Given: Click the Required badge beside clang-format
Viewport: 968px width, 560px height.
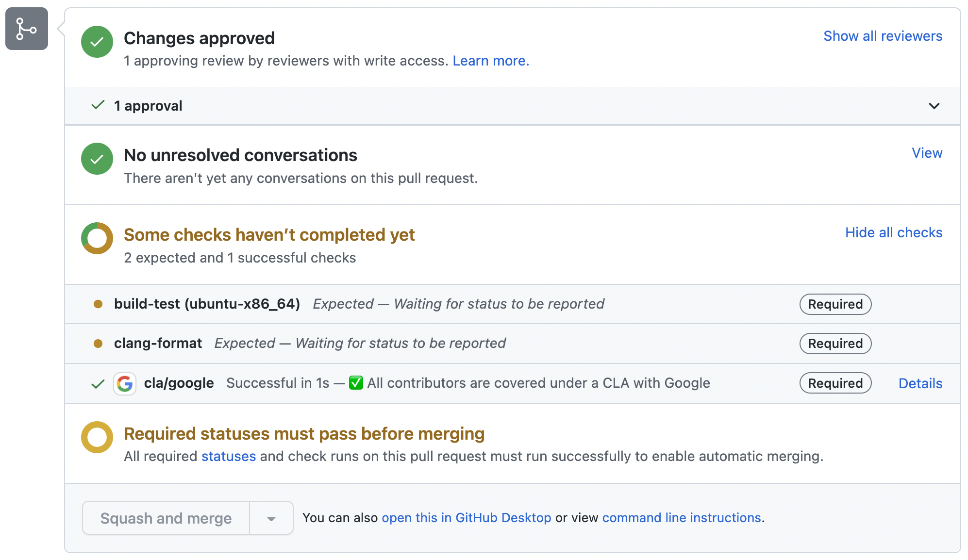Looking at the screenshot, I should (x=835, y=343).
